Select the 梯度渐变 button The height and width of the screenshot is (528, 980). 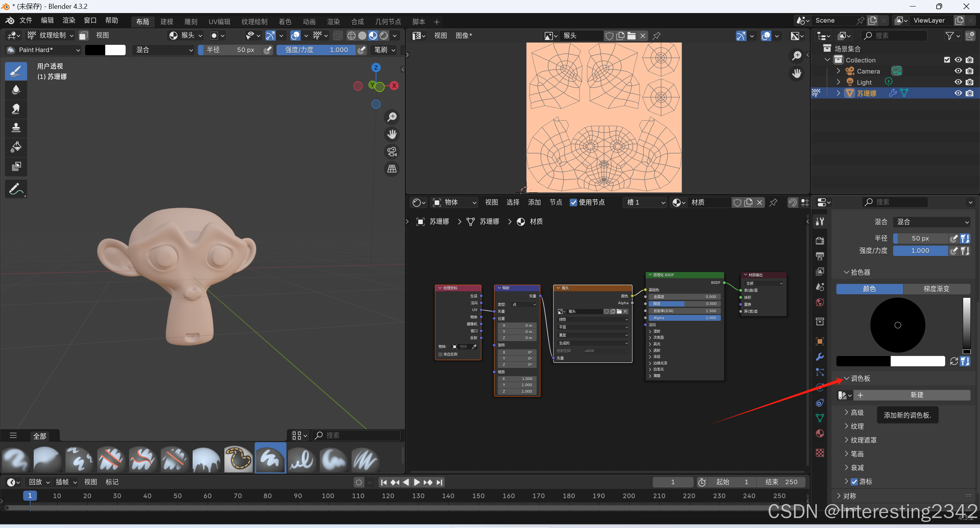tap(936, 289)
